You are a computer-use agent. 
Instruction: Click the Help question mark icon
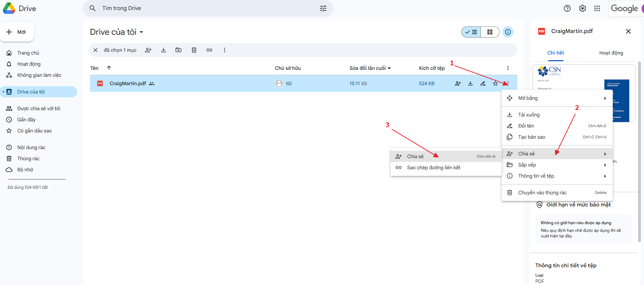click(x=567, y=8)
